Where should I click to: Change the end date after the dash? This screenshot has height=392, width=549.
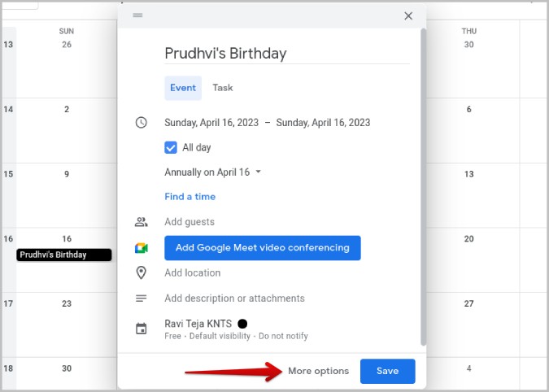(323, 123)
